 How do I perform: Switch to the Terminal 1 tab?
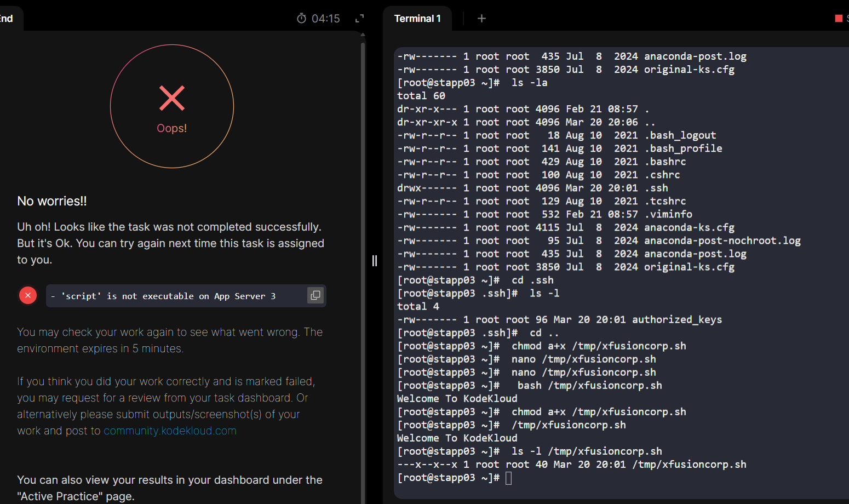(x=417, y=19)
